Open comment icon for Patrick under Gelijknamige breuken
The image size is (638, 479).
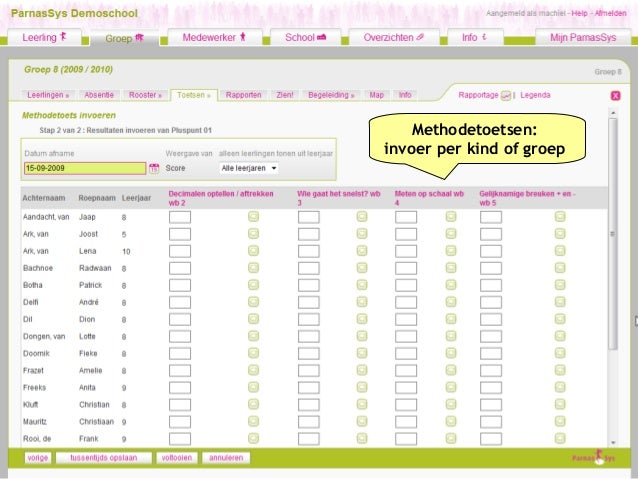point(560,285)
